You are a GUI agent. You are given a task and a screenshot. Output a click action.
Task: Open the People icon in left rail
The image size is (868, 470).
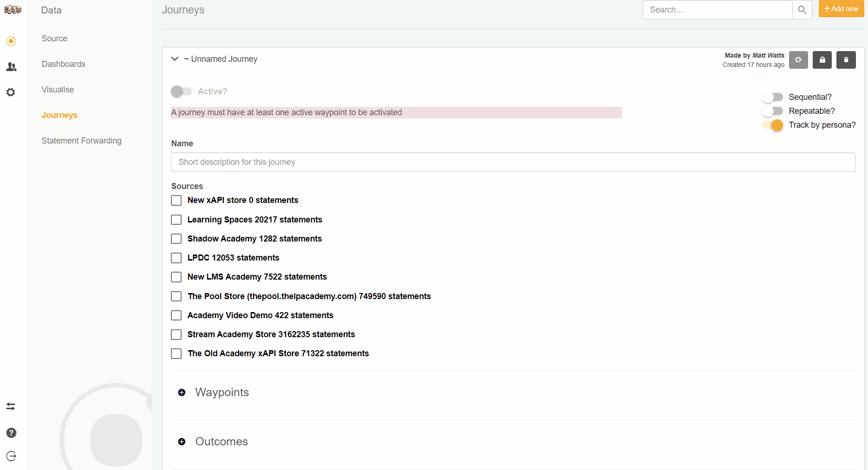(x=11, y=67)
